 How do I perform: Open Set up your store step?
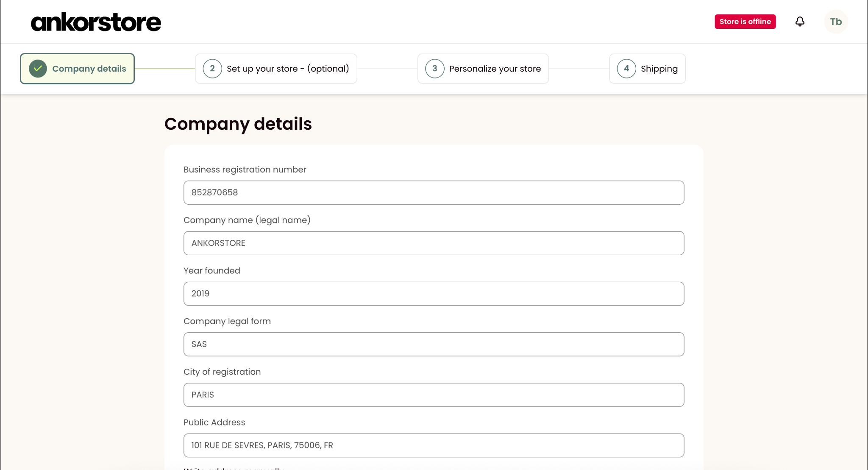click(x=276, y=69)
